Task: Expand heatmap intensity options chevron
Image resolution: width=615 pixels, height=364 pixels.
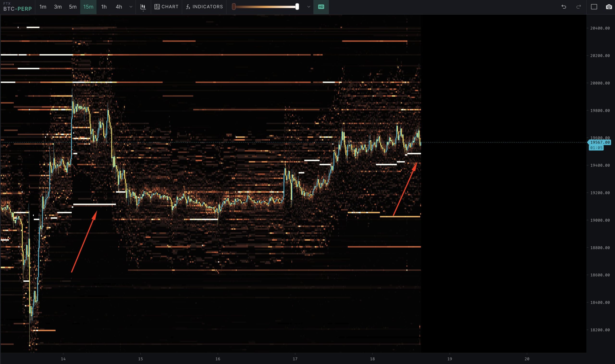Action: tap(309, 7)
